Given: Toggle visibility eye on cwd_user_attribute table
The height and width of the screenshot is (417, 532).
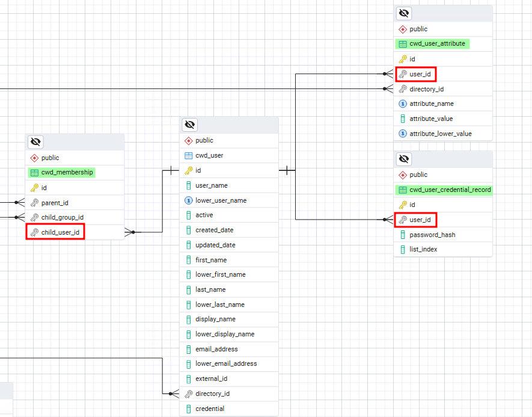Looking at the screenshot, I should [x=404, y=13].
